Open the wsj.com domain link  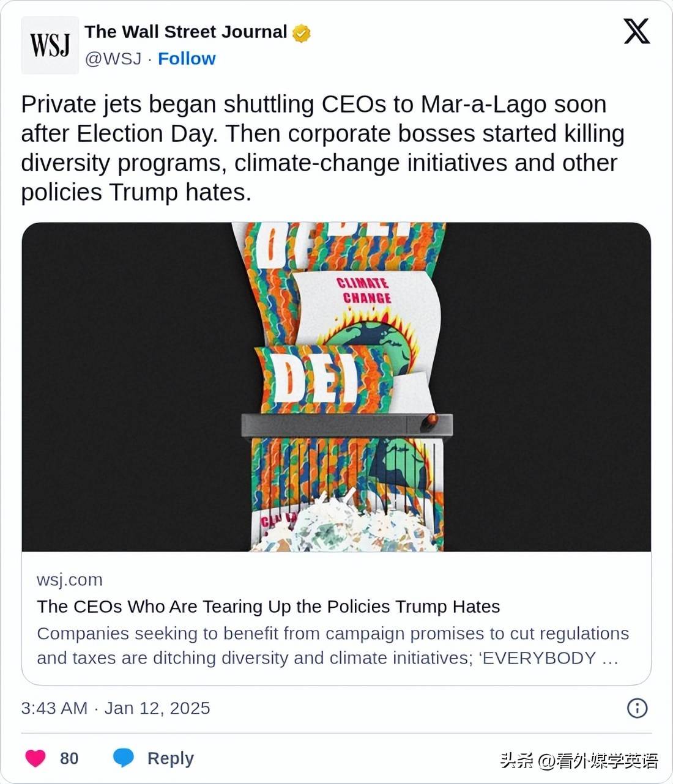pyautogui.click(x=70, y=580)
